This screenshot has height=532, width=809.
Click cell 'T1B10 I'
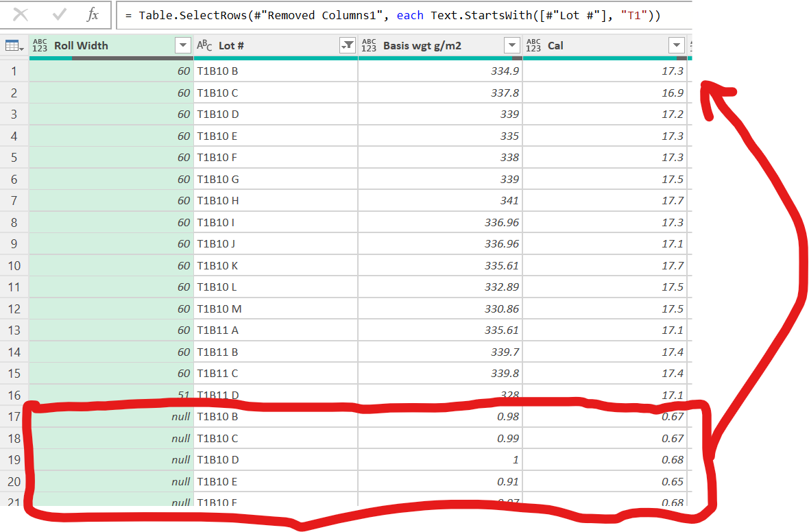coord(276,222)
